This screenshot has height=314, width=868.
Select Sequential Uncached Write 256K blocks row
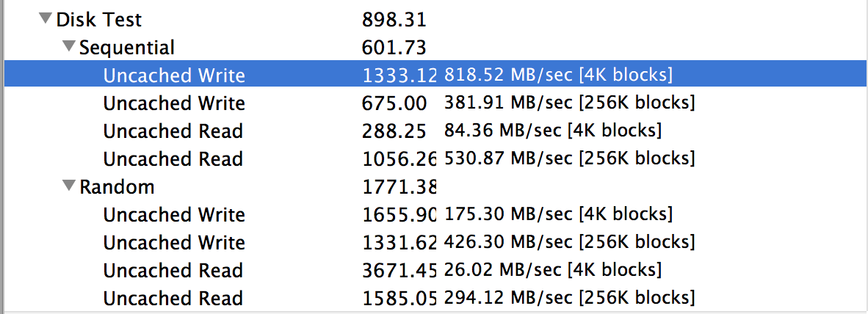[x=435, y=103]
